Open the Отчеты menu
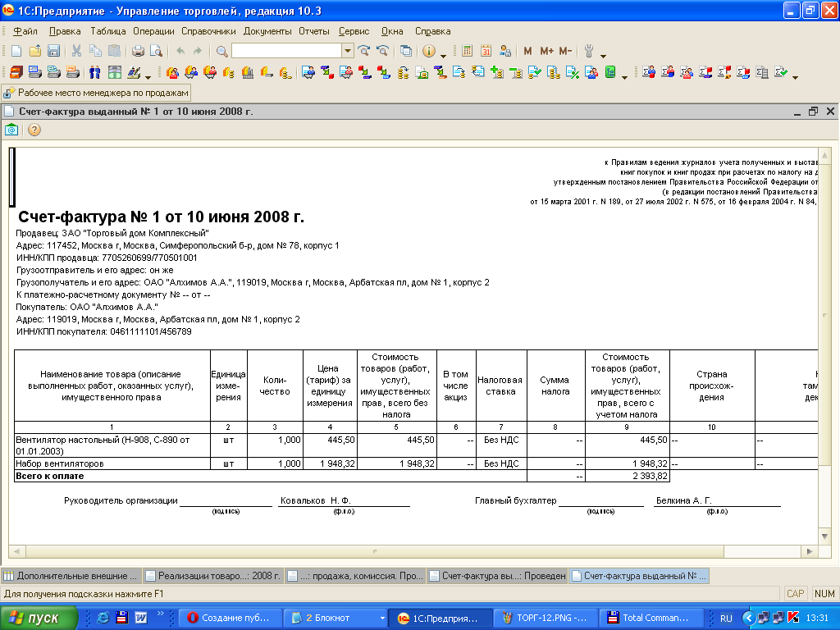Screen dimensions: 840x630 point(314,31)
